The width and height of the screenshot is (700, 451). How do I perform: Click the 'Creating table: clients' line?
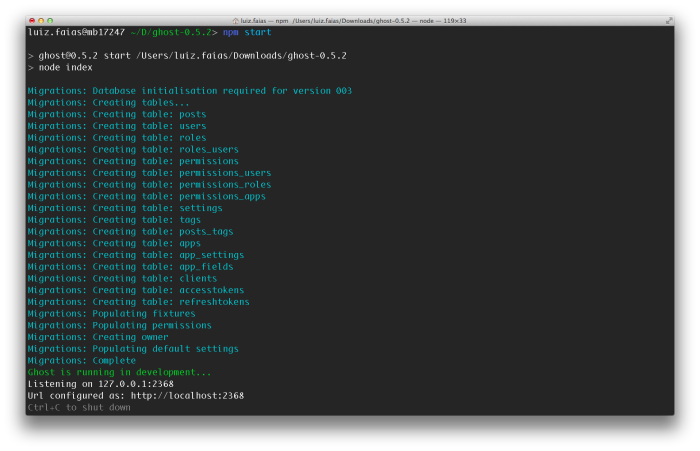(122, 278)
